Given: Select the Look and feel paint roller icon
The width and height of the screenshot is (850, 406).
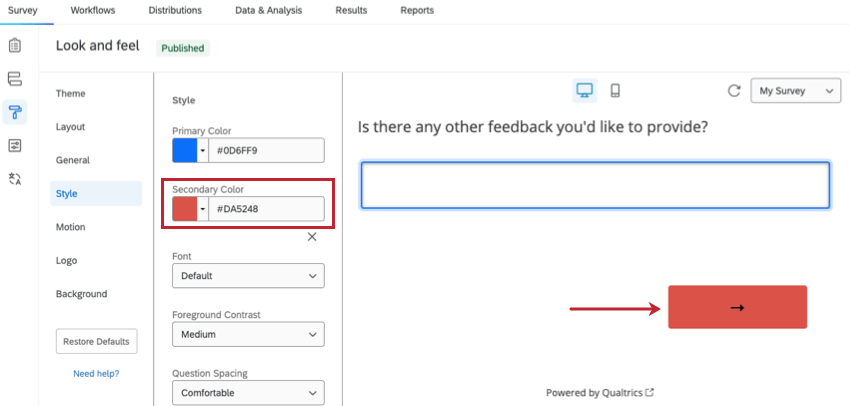Looking at the screenshot, I should (x=15, y=112).
